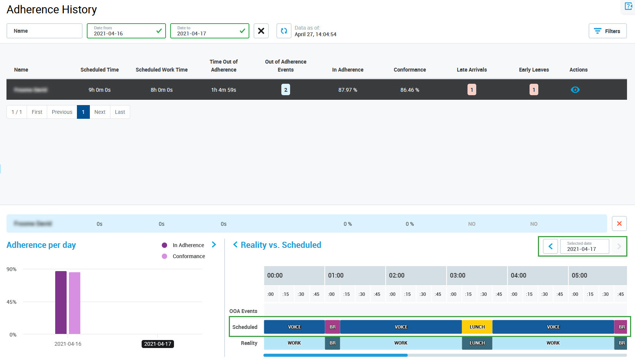
Task: Click the Early Leaves badge
Action: pos(534,90)
